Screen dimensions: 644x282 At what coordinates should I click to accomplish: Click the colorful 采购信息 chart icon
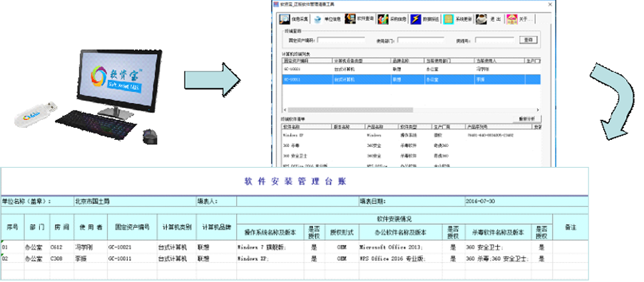click(383, 19)
